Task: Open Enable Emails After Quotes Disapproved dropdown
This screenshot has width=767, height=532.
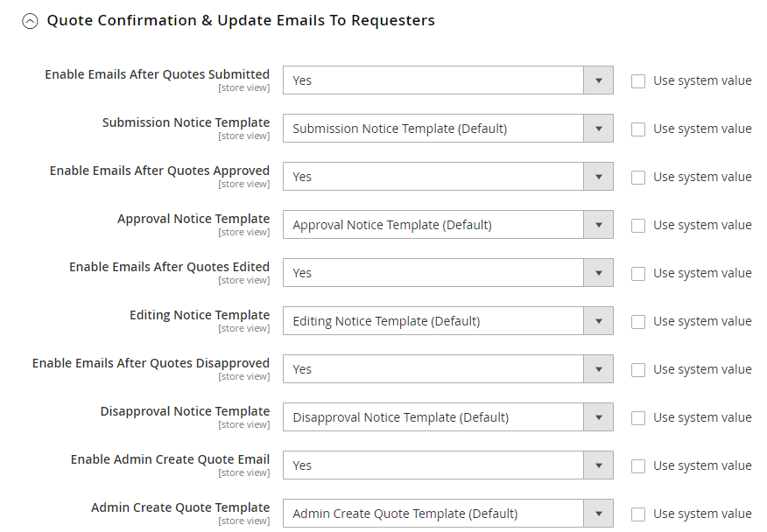Action: tap(447, 369)
